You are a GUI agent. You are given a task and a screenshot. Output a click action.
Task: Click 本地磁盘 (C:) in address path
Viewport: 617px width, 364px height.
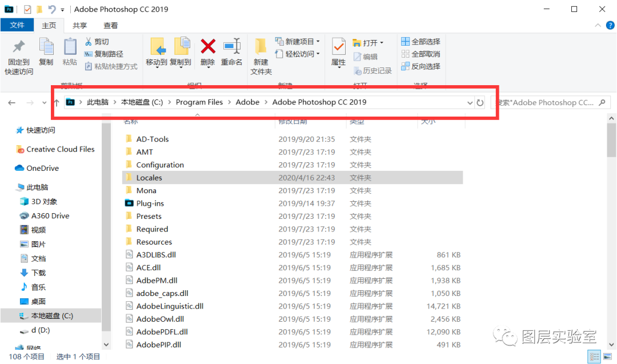click(x=142, y=102)
